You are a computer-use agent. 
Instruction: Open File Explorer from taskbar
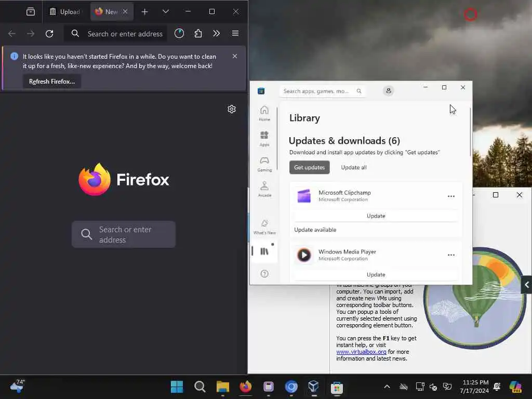click(222, 387)
